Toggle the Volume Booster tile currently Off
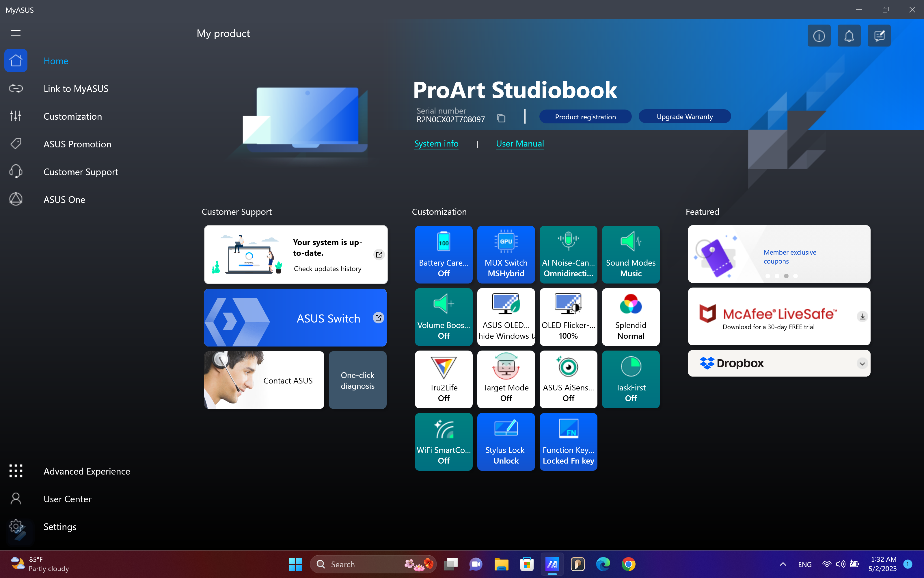 444,317
